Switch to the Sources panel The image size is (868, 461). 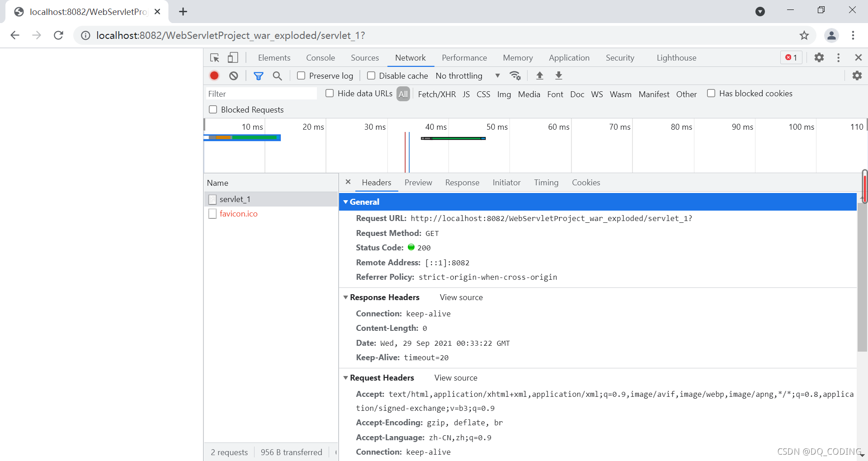pos(365,57)
